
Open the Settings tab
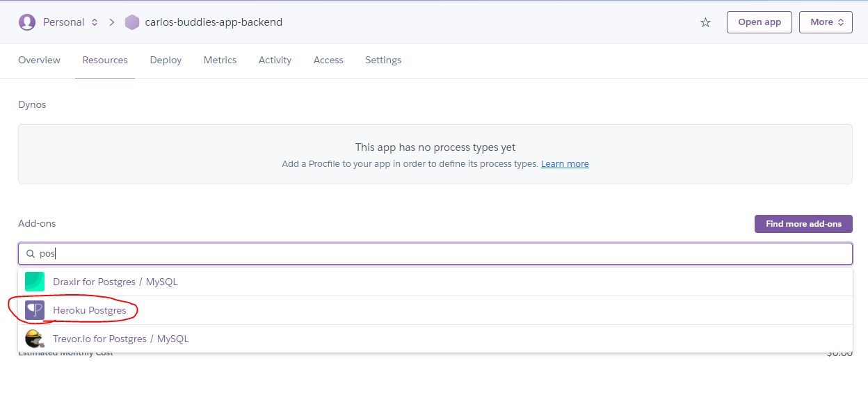coord(383,61)
